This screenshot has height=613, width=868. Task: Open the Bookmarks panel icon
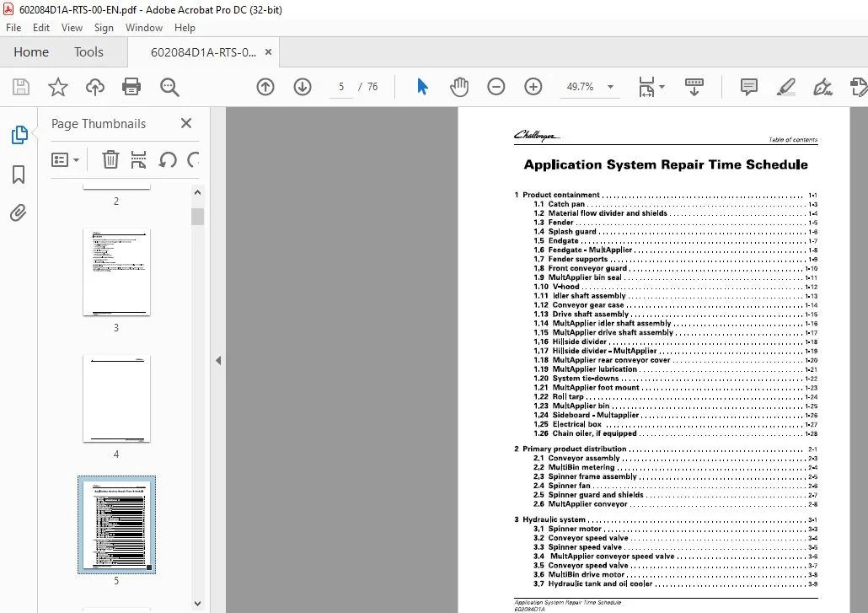coord(19,174)
